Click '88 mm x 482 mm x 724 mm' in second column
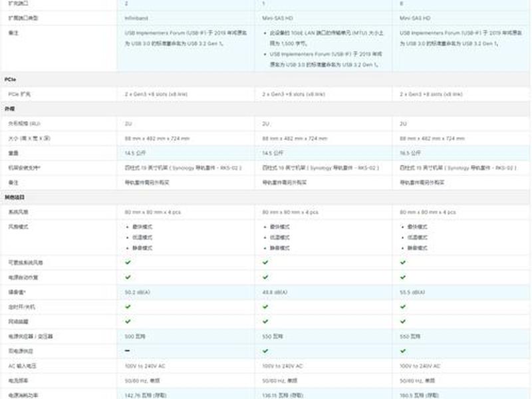This screenshot has height=399, width=532. click(295, 138)
